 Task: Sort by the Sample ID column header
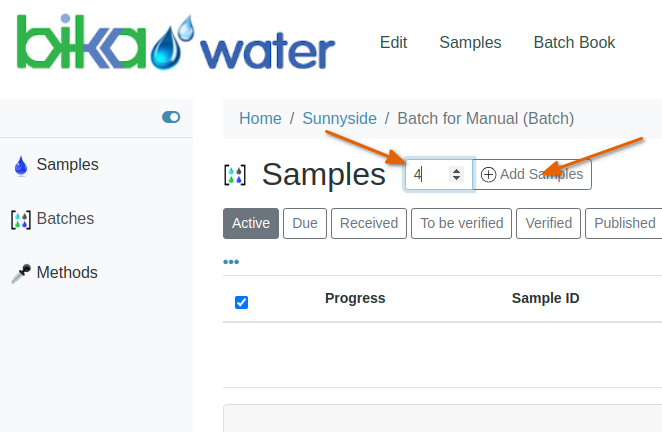coord(545,298)
